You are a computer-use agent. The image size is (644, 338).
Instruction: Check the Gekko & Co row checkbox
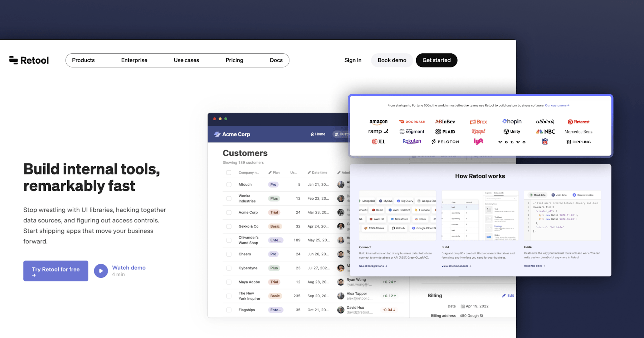(x=229, y=226)
